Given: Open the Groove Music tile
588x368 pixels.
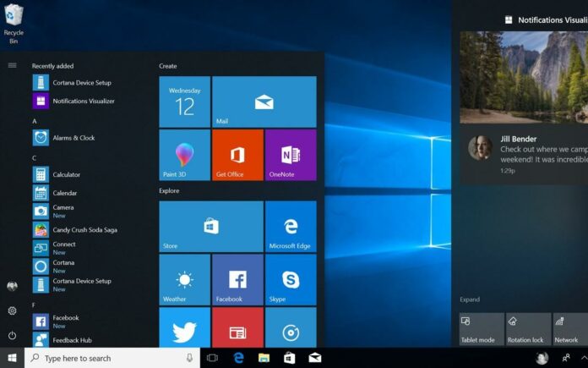Looking at the screenshot, I should [291, 327].
